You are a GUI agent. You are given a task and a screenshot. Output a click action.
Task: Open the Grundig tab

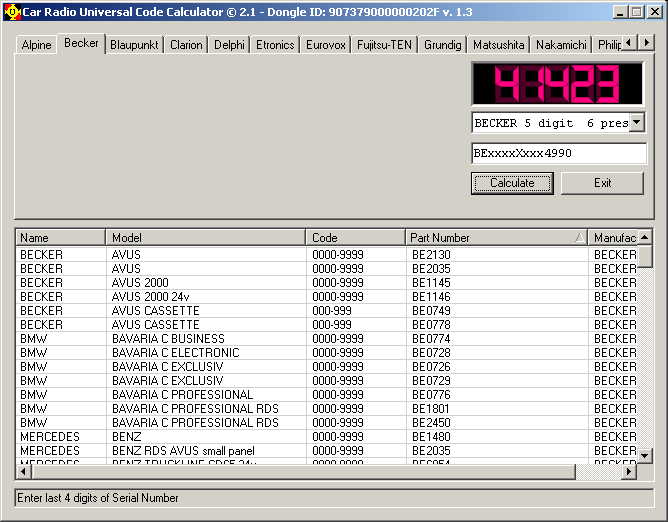[x=442, y=45]
